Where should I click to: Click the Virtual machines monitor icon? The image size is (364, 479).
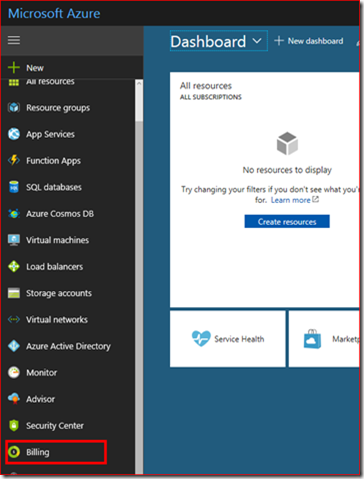pyautogui.click(x=14, y=240)
